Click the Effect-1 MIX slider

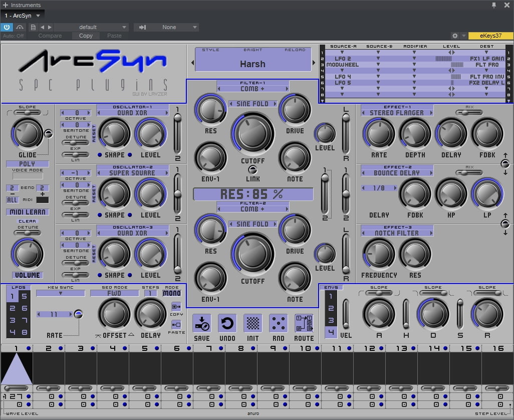pyautogui.click(x=469, y=113)
